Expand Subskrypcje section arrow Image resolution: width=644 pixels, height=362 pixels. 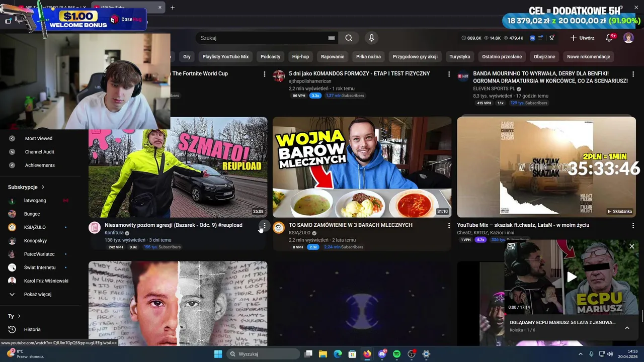pos(43,187)
